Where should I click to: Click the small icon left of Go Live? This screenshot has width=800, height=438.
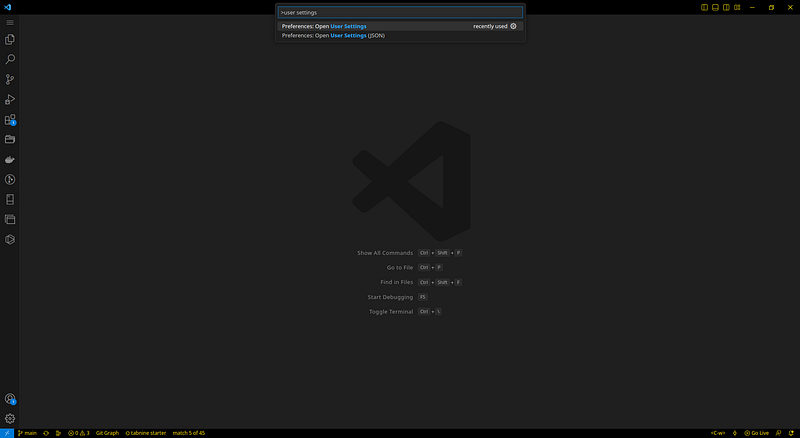(735, 433)
